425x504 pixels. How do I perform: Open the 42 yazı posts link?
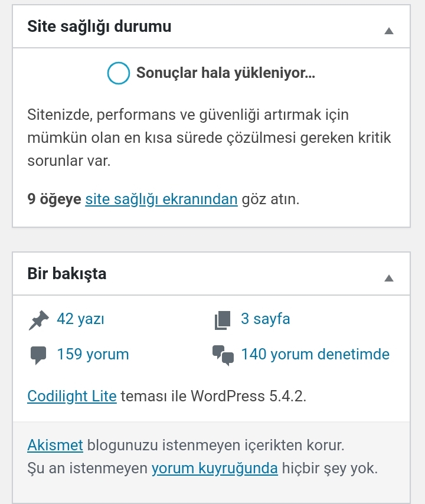point(80,319)
